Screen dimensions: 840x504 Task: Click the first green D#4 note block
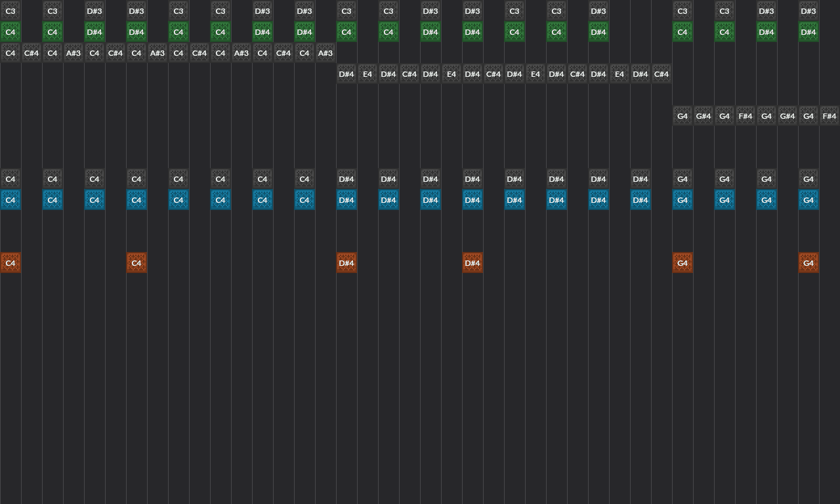[94, 31]
